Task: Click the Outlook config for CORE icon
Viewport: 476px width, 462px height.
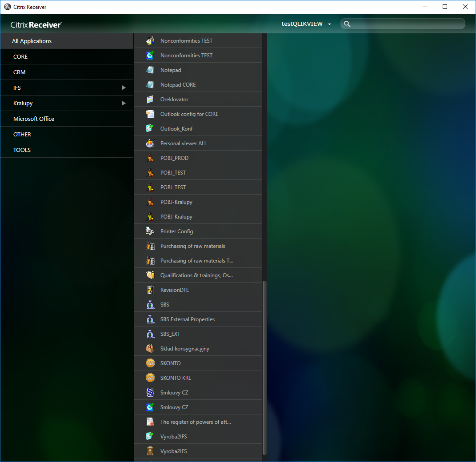Action: point(150,114)
